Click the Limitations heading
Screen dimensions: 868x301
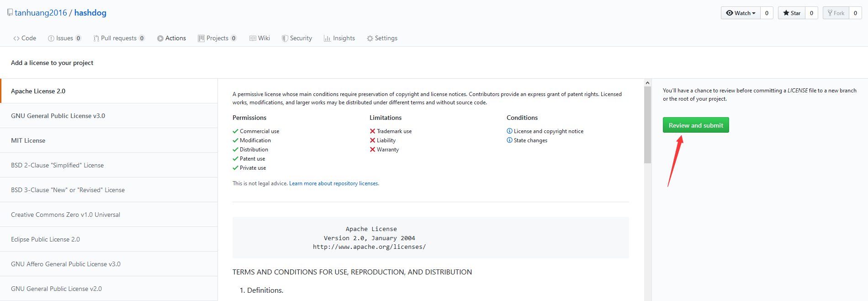pos(386,118)
